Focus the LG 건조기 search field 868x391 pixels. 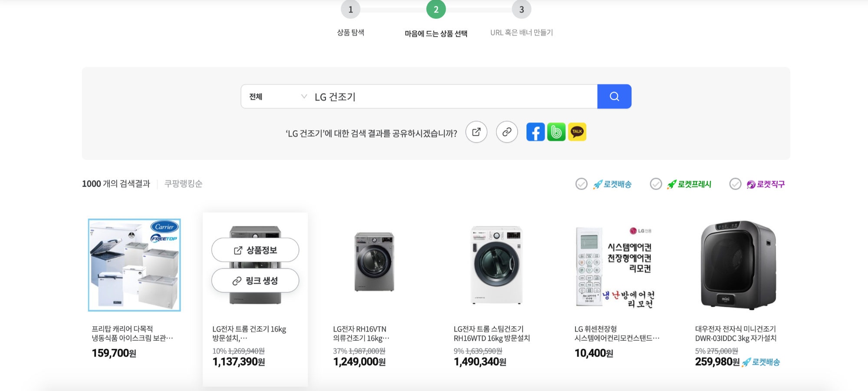454,96
